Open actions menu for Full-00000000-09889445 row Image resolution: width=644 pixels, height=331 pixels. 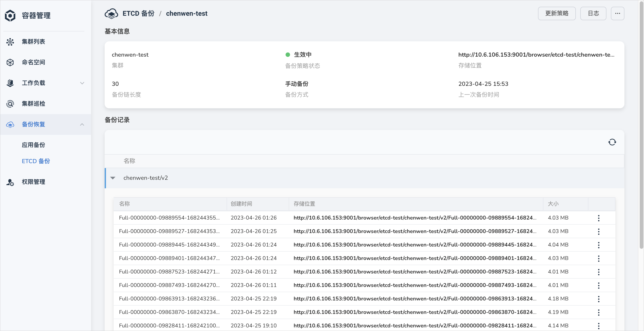click(599, 245)
